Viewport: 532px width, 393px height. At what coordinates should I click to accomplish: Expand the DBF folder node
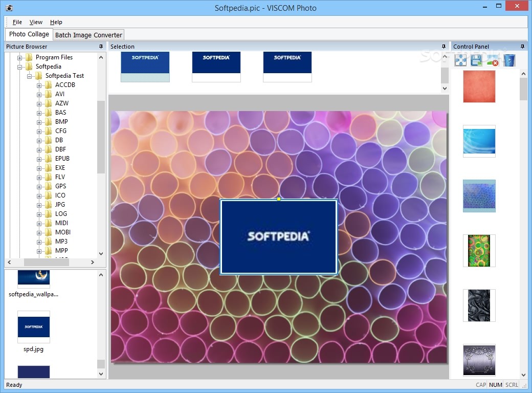coord(39,150)
